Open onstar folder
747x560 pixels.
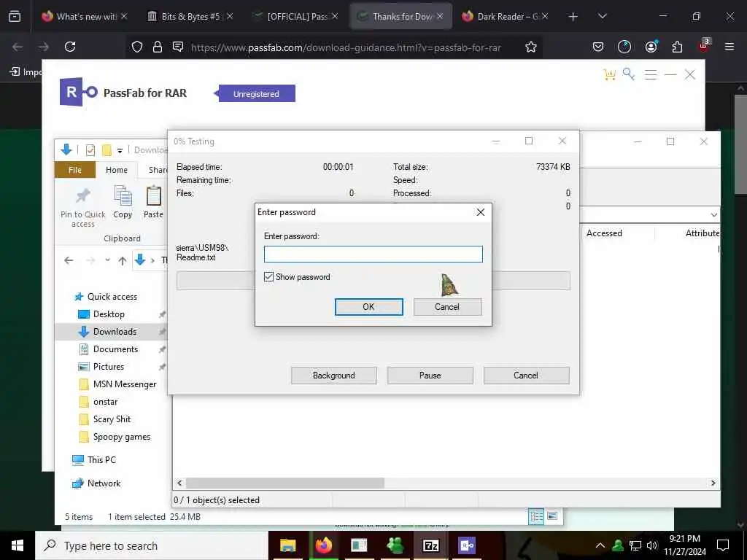[98, 402]
